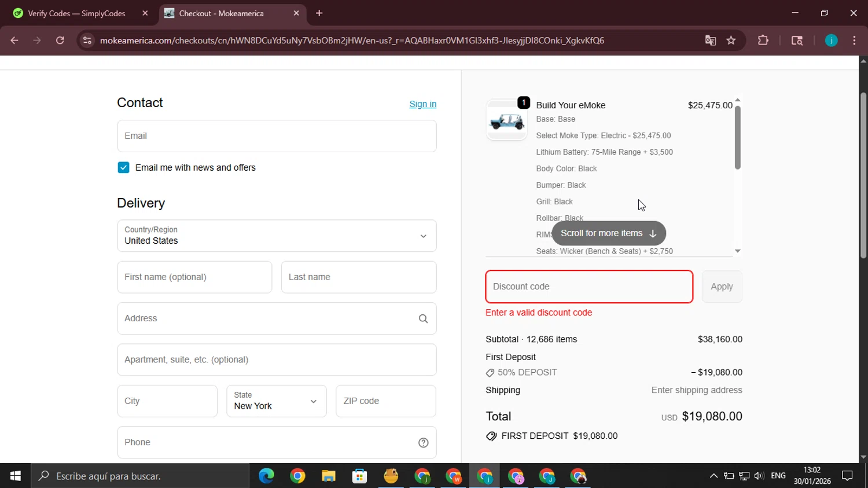Click the Sign in link
Viewport: 868px width, 488px height.
click(x=422, y=104)
